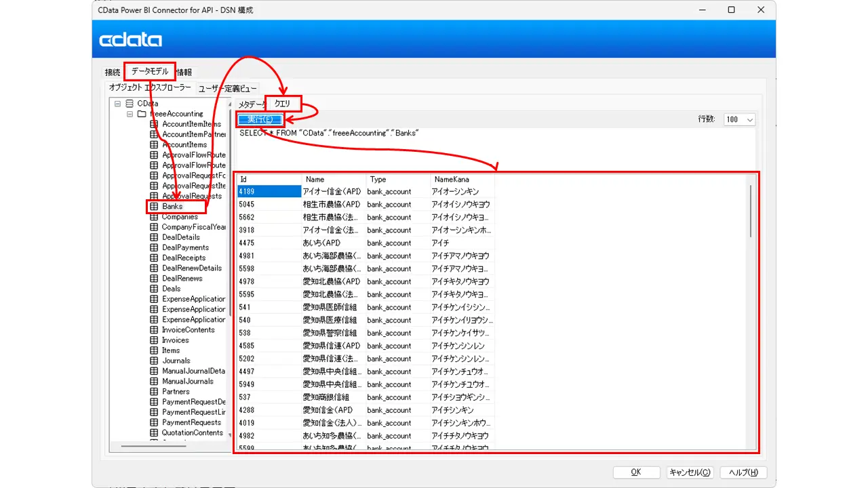Image resolution: width=868 pixels, height=488 pixels.
Task: Select the クエリ tab
Action: click(283, 104)
